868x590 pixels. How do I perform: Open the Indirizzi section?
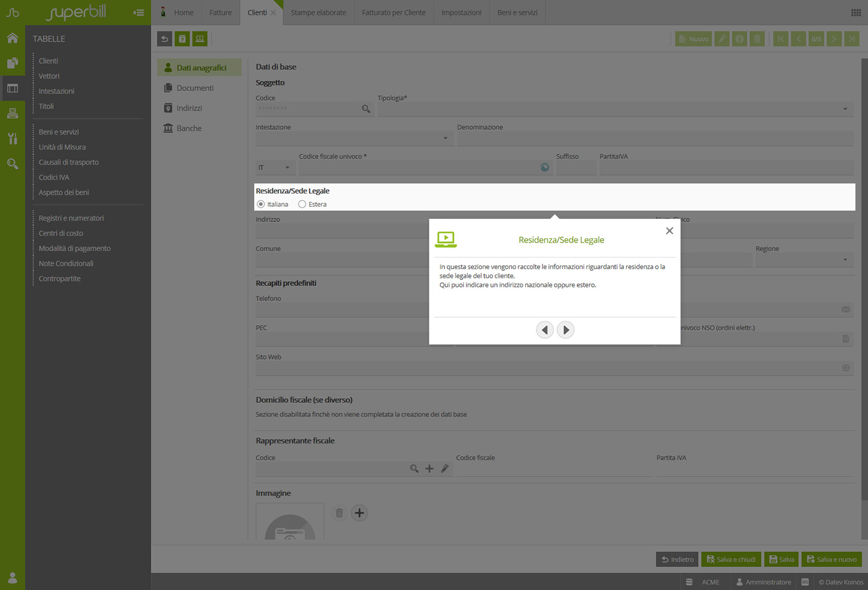click(x=199, y=108)
